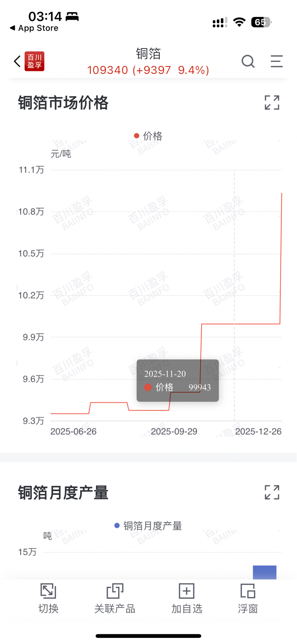Tap the 2025-09-29 date axis label
Viewport: 297px width, 644px height.
[x=174, y=431]
